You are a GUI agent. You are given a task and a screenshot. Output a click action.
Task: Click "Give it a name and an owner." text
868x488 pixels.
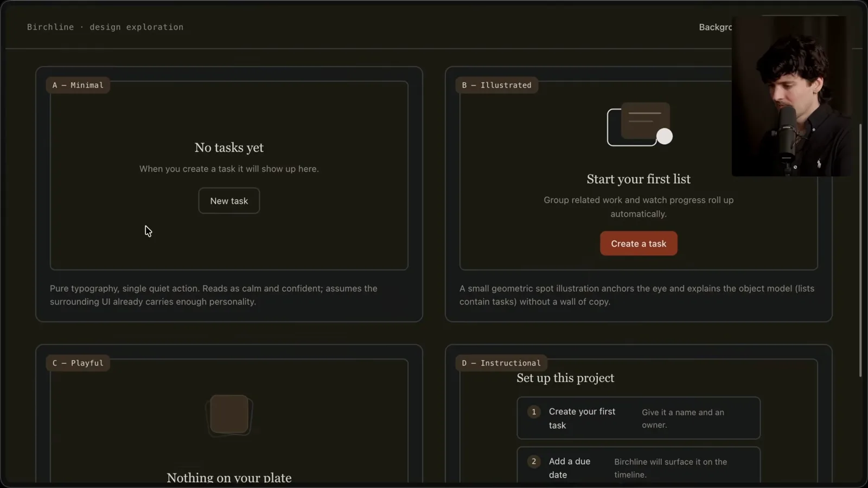pyautogui.click(x=683, y=418)
